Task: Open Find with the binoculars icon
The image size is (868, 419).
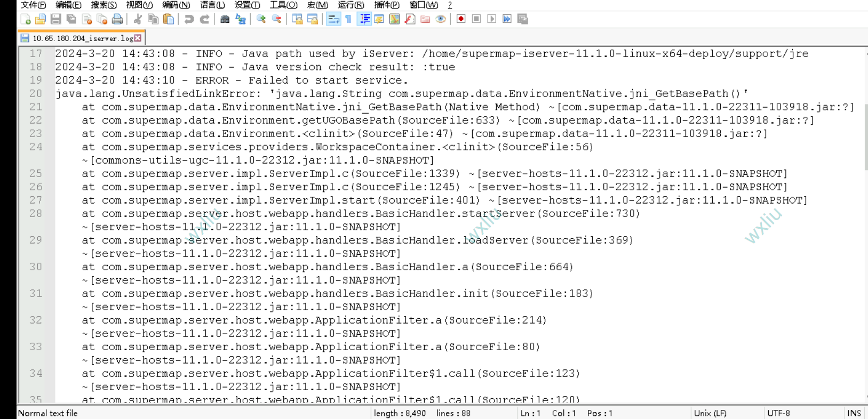Action: point(225,19)
